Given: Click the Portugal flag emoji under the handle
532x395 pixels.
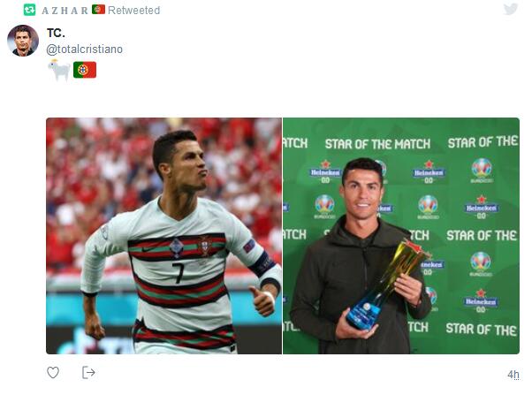Looking at the screenshot, I should [85, 70].
